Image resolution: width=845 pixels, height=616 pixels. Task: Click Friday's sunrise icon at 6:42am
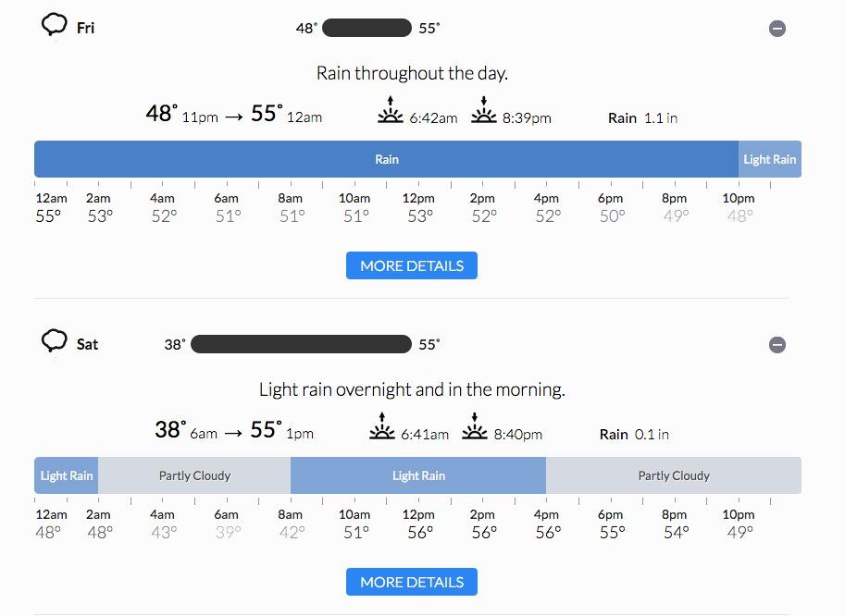coord(391,110)
